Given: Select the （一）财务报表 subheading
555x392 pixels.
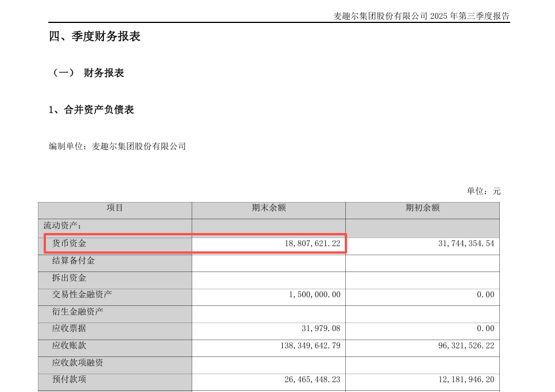Looking at the screenshot, I should 88,73.
